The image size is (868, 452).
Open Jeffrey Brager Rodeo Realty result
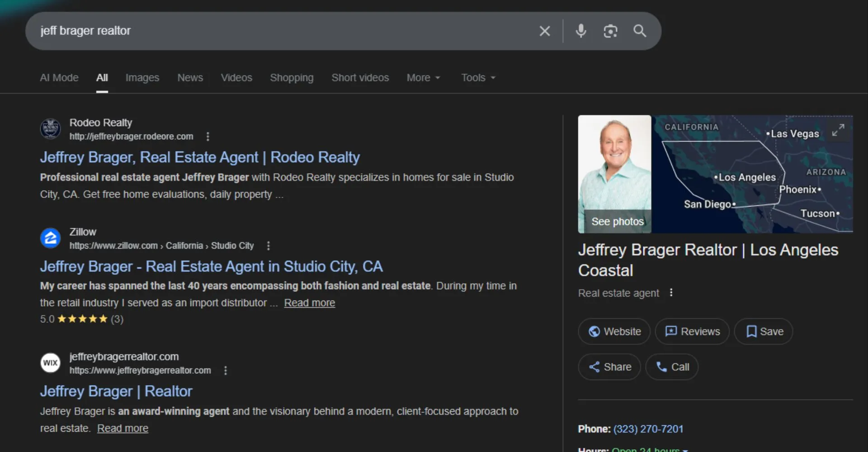coord(199,157)
